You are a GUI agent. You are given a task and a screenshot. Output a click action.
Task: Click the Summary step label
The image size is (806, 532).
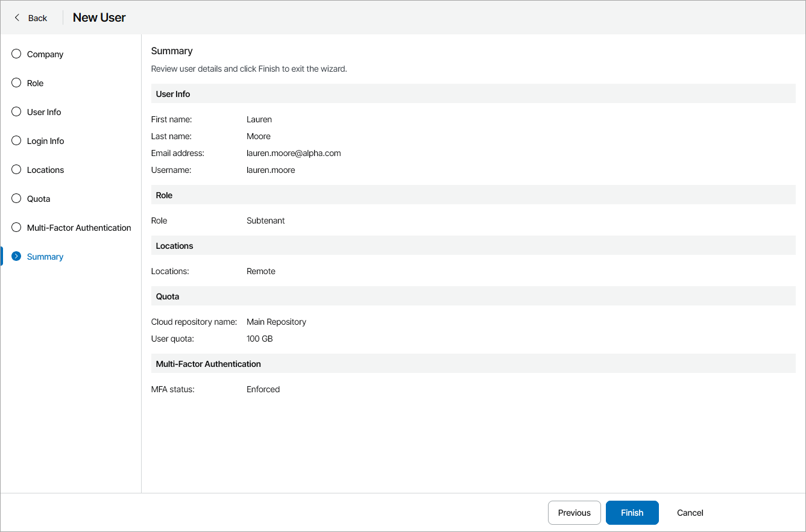(x=45, y=257)
